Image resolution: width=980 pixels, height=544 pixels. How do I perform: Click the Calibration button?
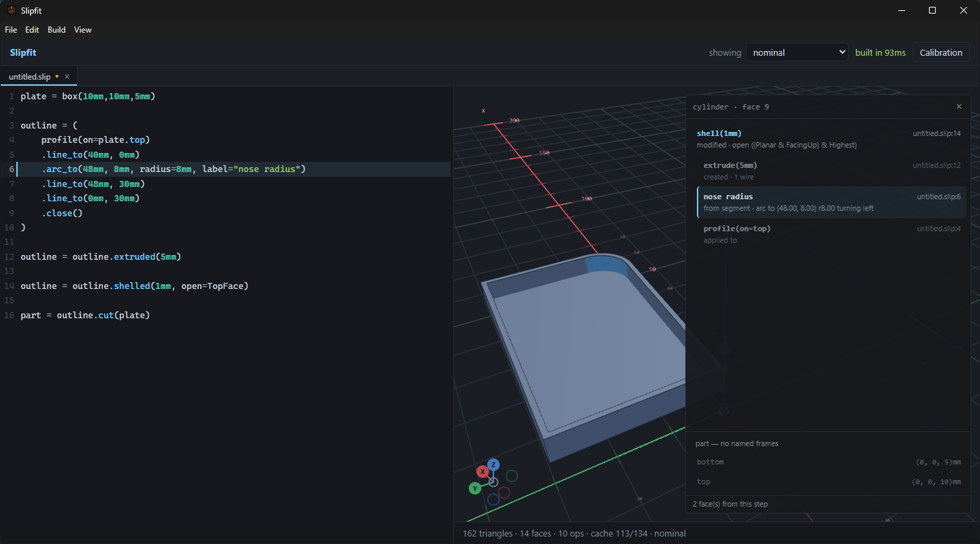pos(941,52)
